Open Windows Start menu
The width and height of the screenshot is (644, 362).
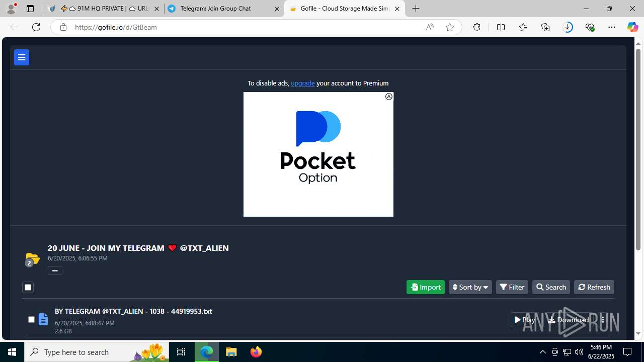click(12, 352)
